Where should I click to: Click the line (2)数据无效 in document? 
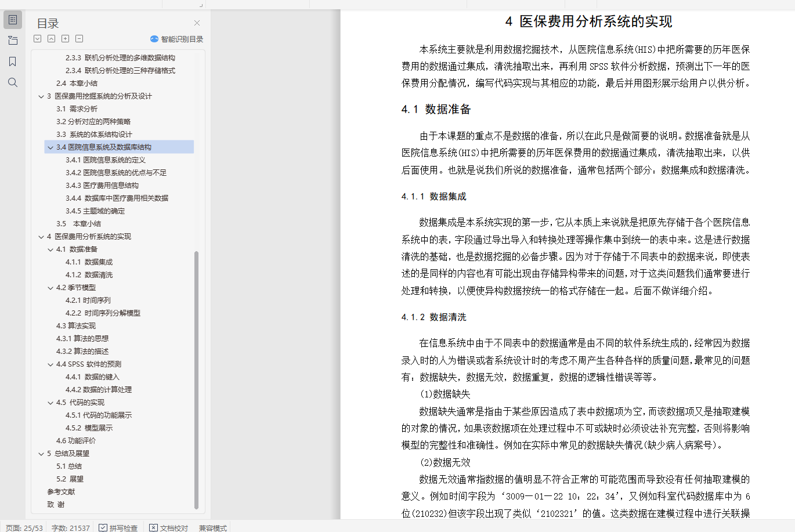point(445,462)
